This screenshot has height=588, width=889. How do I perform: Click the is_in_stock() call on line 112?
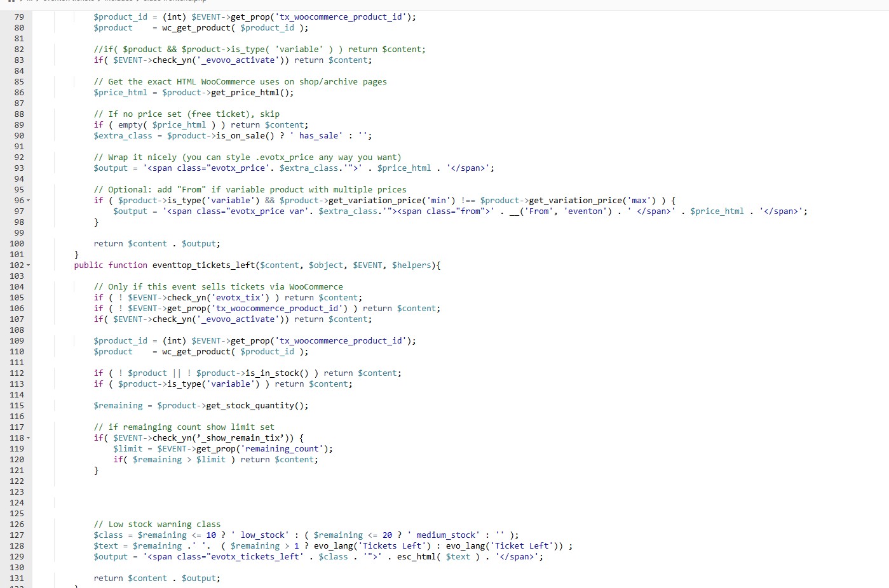[276, 373]
